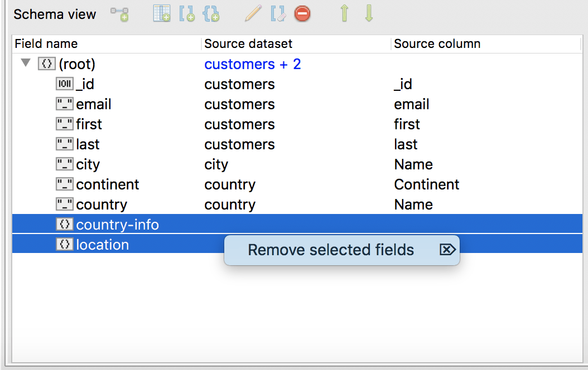Collapse the (root) tree node
Image resolution: width=588 pixels, height=370 pixels.
coord(25,63)
